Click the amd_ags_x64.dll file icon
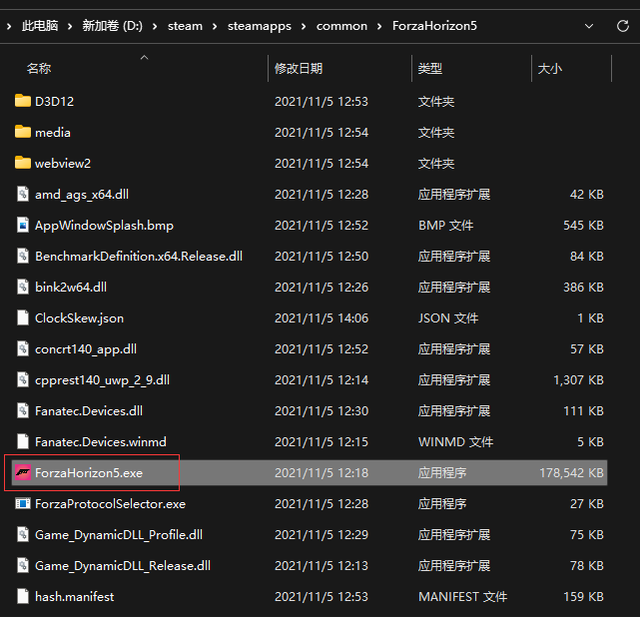The width and height of the screenshot is (640, 617). click(23, 194)
